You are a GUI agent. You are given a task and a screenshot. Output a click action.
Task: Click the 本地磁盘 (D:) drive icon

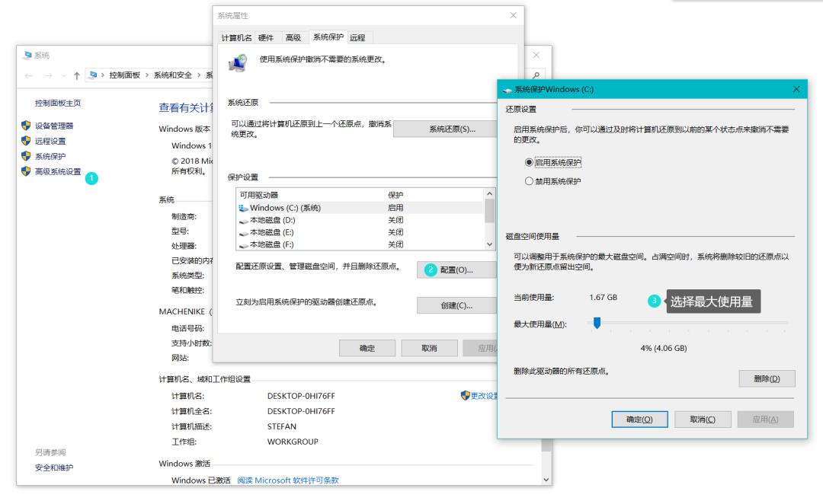click(242, 221)
